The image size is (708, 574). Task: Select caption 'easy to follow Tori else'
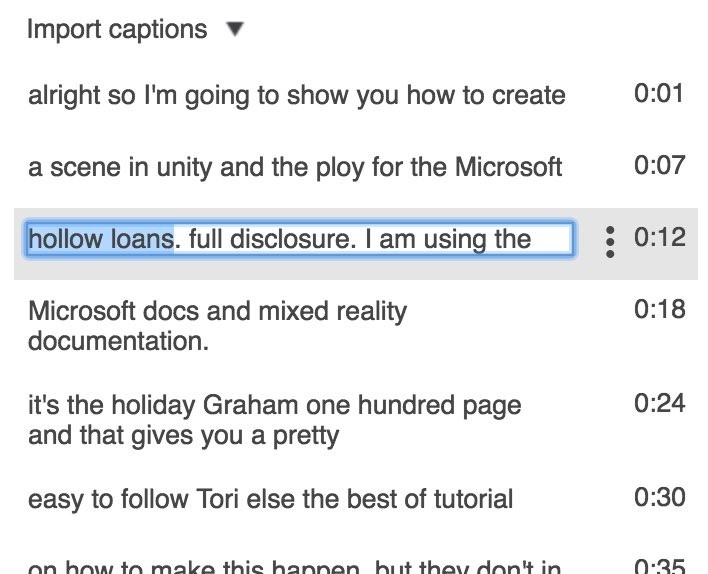pyautogui.click(x=270, y=498)
